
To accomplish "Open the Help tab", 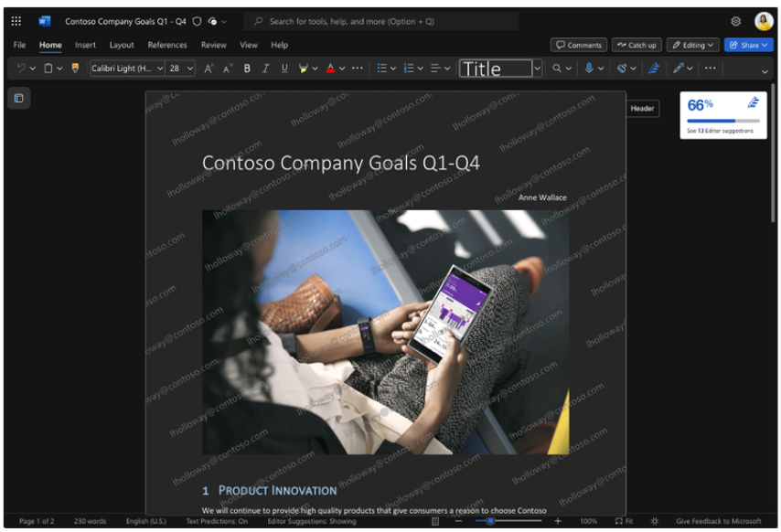I will pyautogui.click(x=280, y=45).
